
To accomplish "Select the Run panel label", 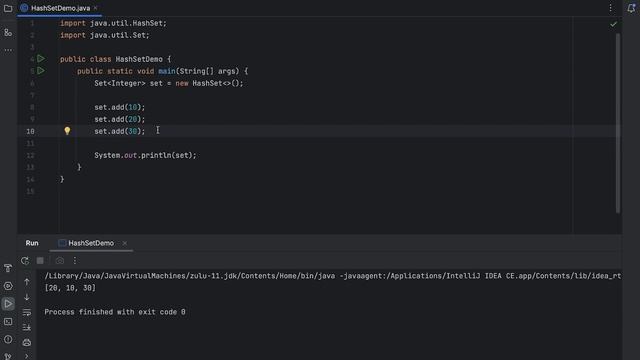I will [x=32, y=243].
